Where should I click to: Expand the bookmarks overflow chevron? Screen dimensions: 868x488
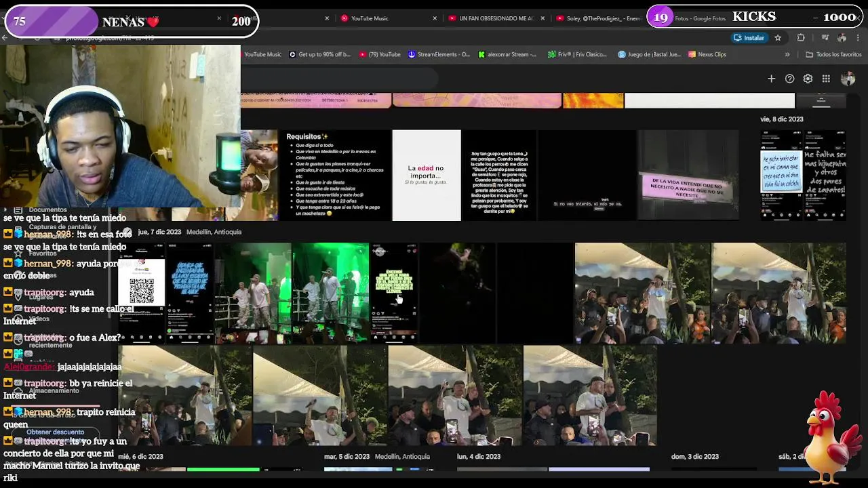[x=787, y=54]
